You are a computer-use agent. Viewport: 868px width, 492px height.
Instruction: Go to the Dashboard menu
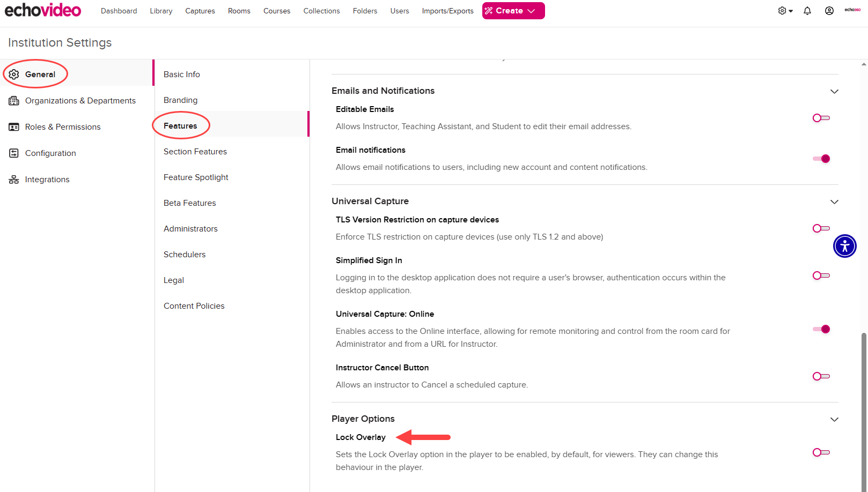click(119, 11)
